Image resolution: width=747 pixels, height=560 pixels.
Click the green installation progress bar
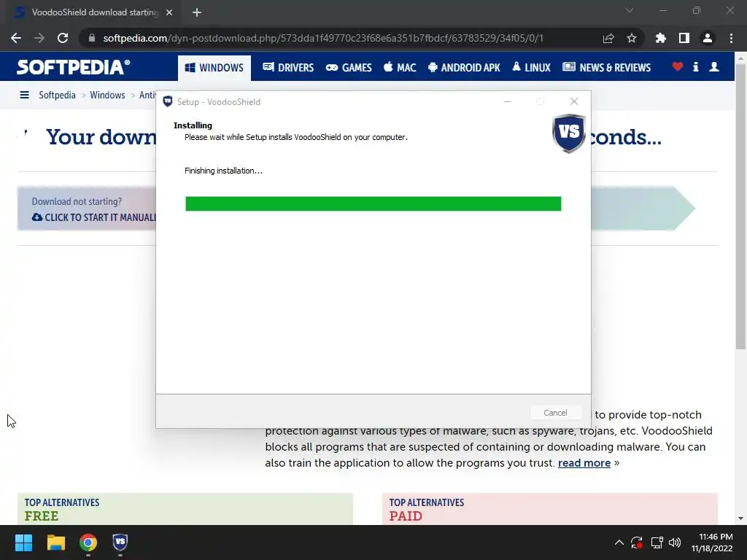(x=373, y=203)
